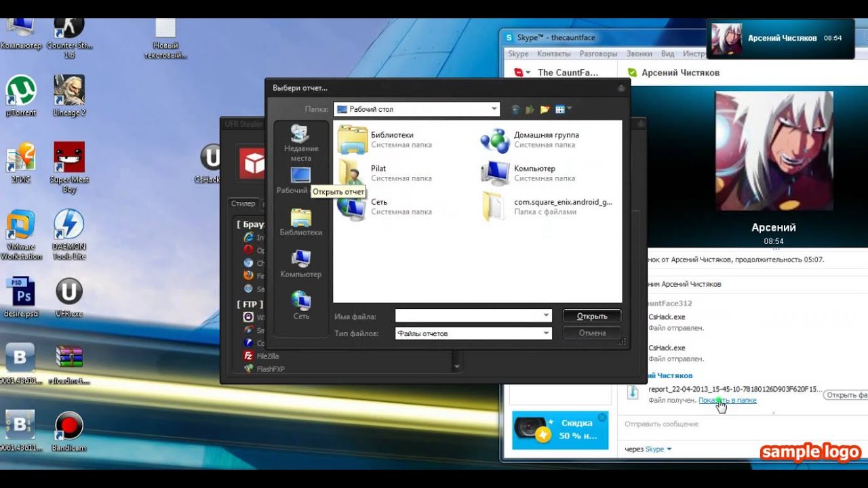The height and width of the screenshot is (488, 868).
Task: Select the Библиотеки system folder in the file list
Action: pos(384,139)
